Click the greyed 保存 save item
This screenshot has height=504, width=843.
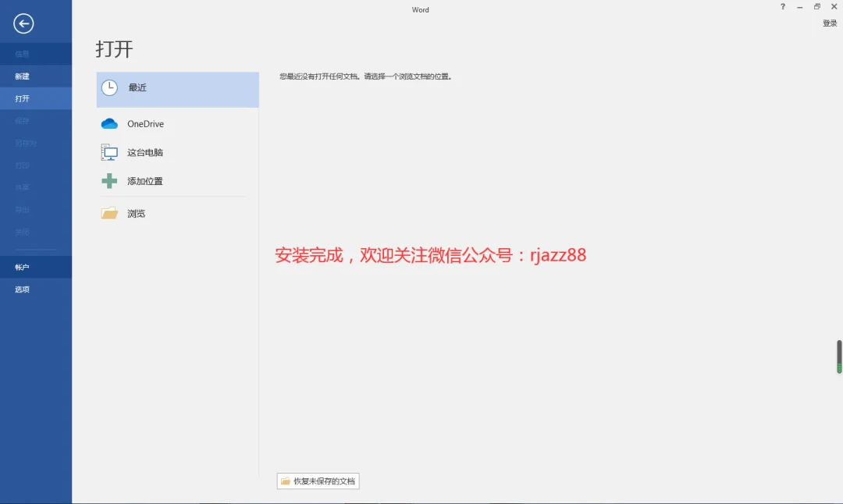point(35,121)
